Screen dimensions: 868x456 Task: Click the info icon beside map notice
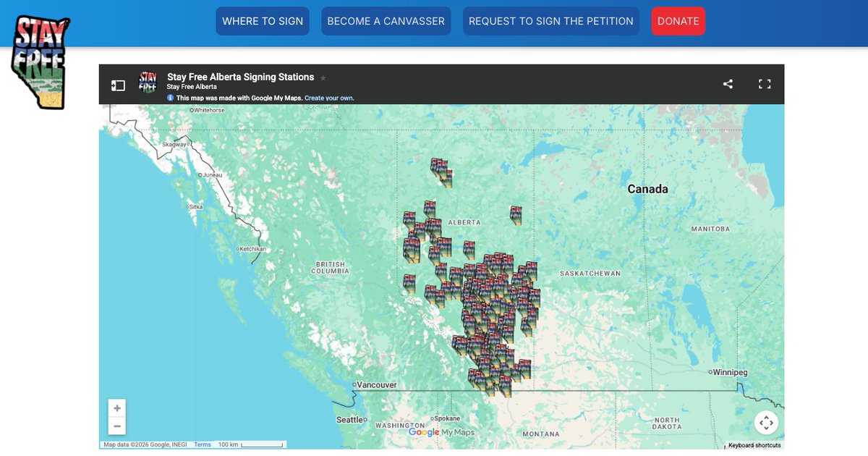pos(170,98)
